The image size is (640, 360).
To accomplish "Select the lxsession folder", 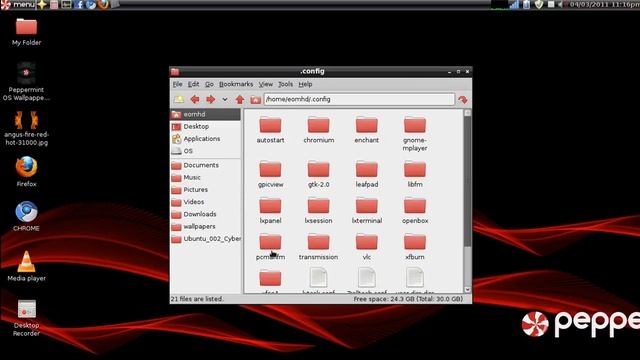I will tap(318, 210).
